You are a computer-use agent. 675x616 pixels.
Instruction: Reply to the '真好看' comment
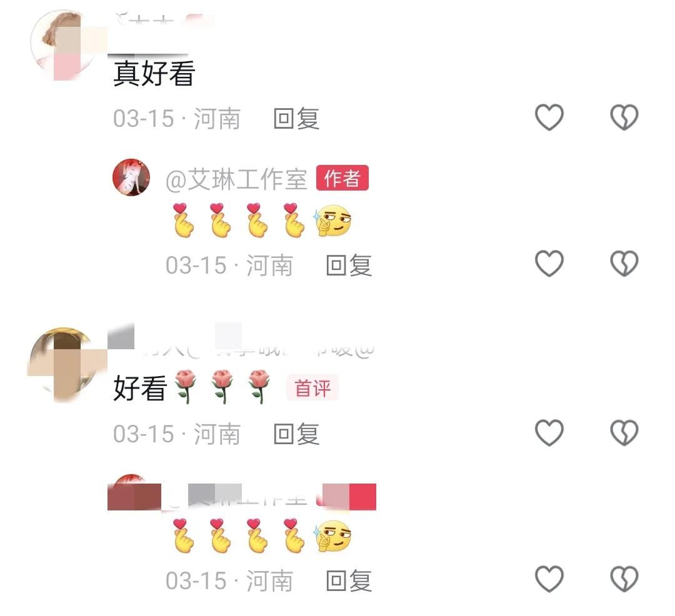tap(297, 118)
